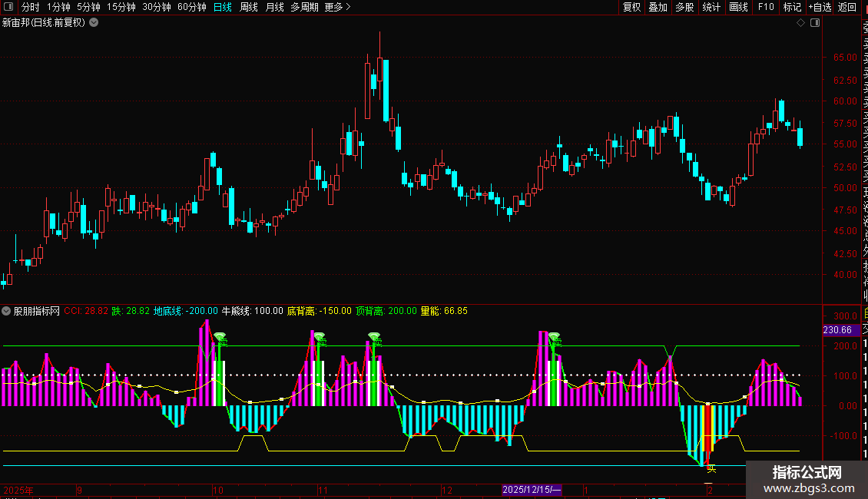This screenshot has height=499, width=868.
Task: Select the 60分钟 period tab
Action: tap(192, 7)
